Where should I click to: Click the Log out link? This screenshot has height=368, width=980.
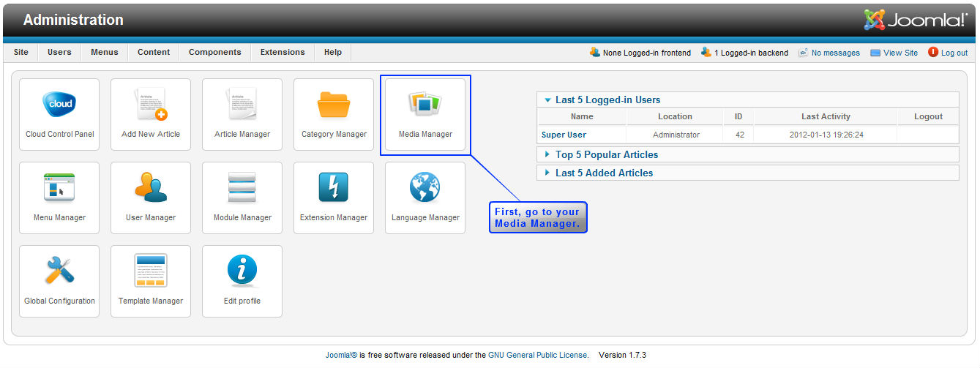[954, 53]
